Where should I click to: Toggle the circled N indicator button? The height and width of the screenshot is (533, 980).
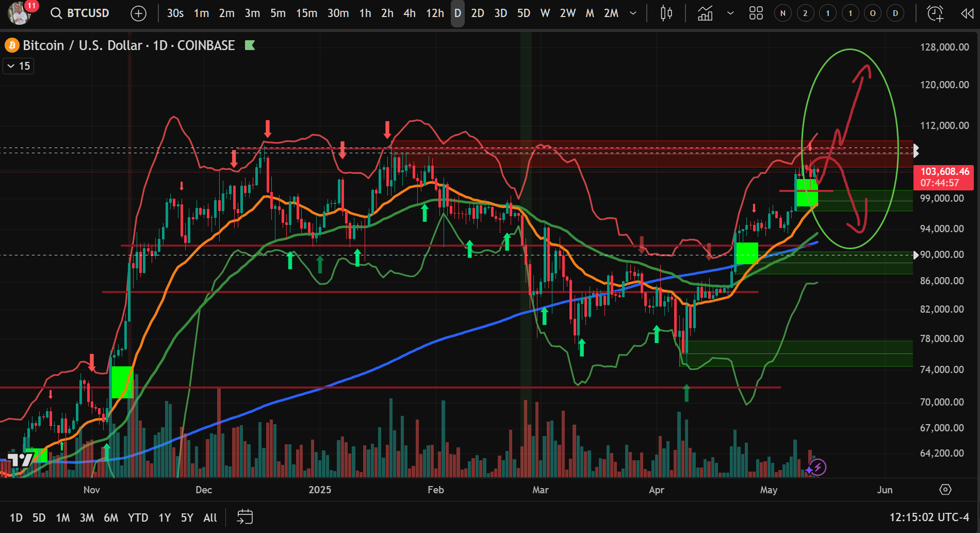[x=782, y=13]
